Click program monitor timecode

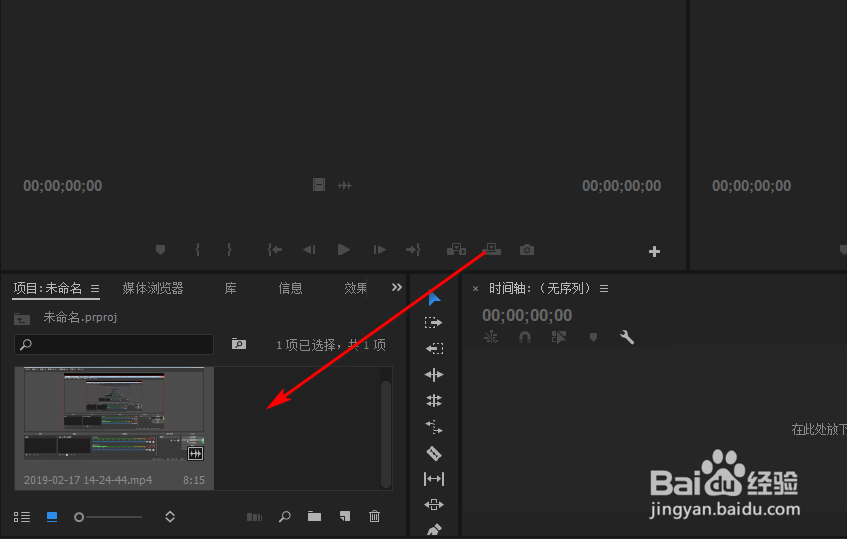point(751,186)
